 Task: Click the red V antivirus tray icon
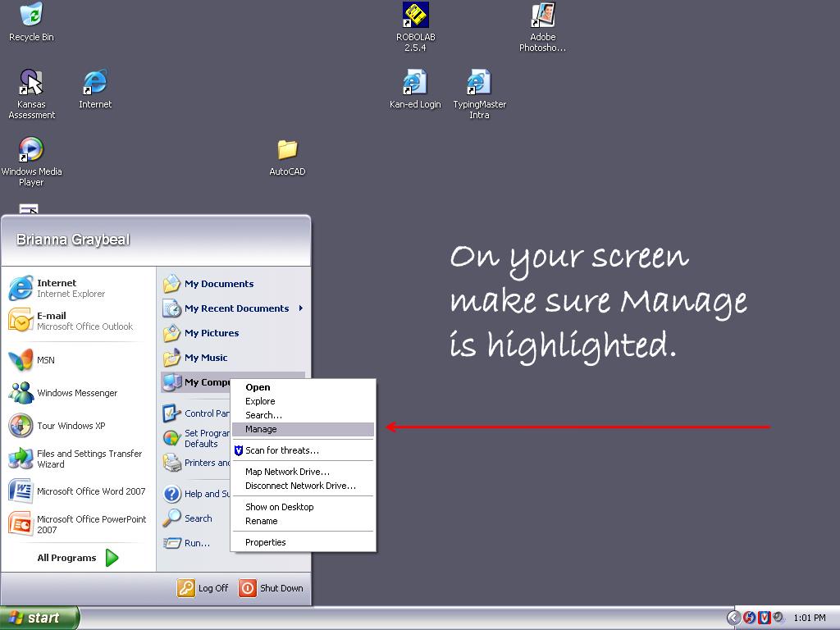[764, 618]
